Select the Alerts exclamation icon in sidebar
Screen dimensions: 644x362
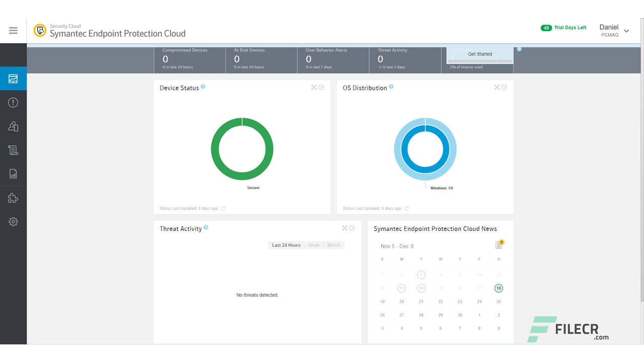[x=13, y=102]
